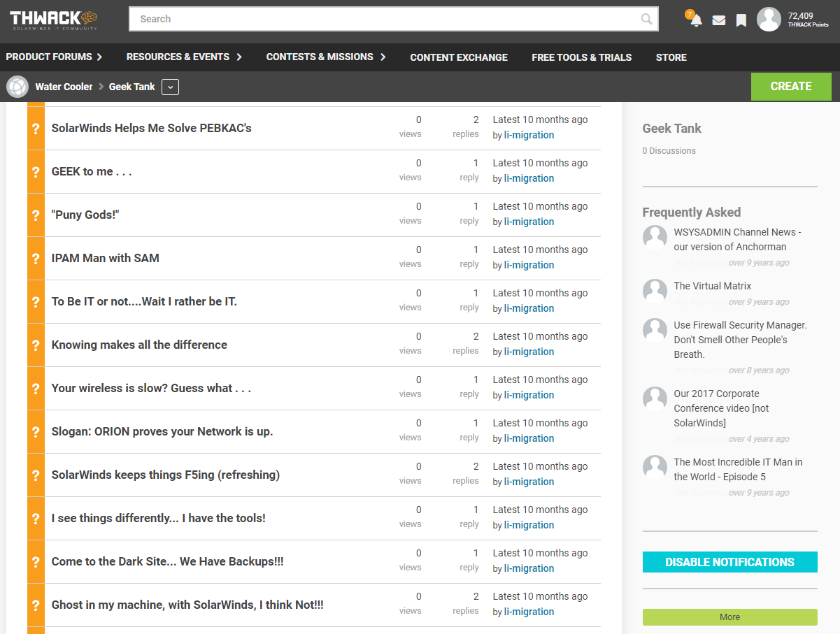840x634 pixels.
Task: Open the THWACK home logo
Action: pos(54,20)
